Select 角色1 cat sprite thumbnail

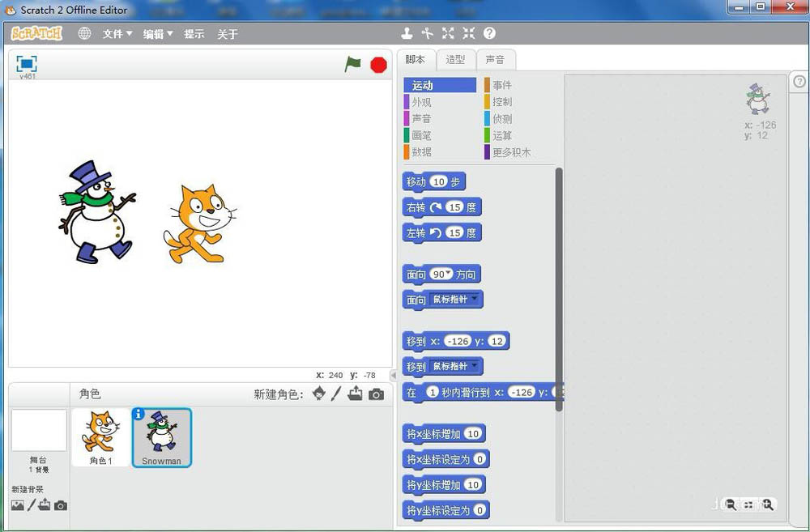pos(100,437)
